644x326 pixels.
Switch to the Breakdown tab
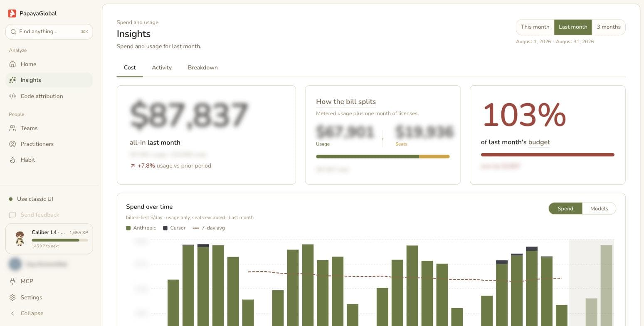(x=203, y=68)
